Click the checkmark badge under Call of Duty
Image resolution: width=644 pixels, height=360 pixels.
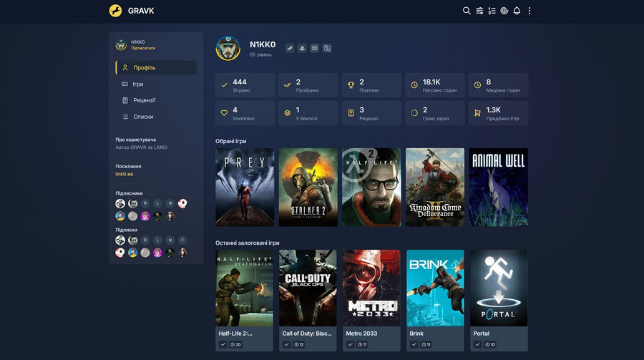pyautogui.click(x=286, y=344)
